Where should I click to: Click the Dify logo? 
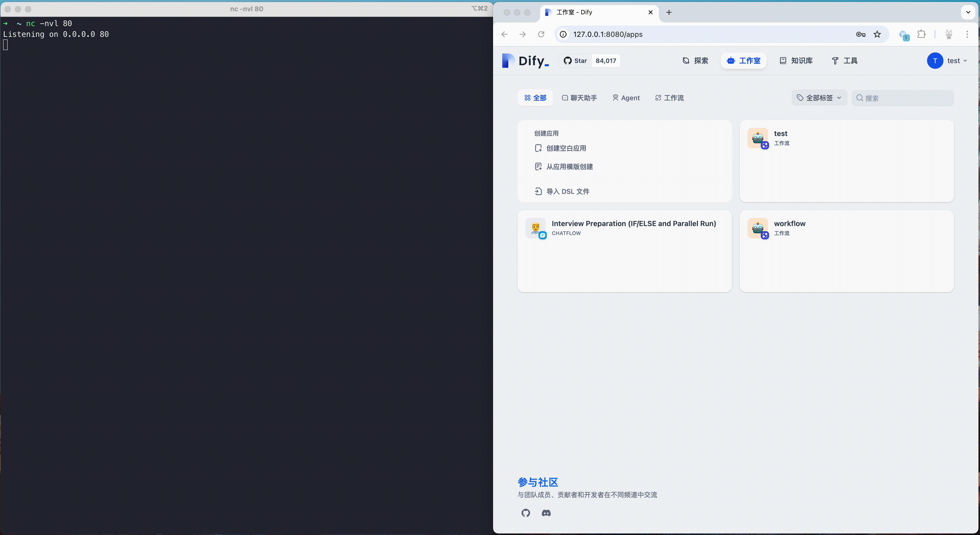525,61
